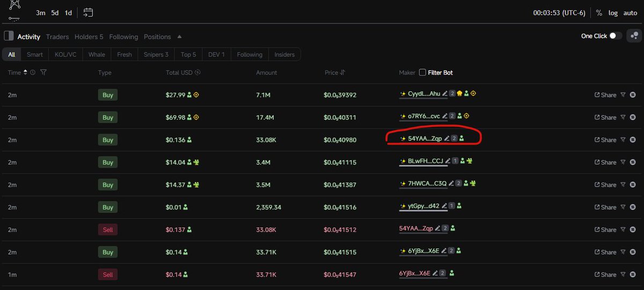Open the timezone clock 00:03:53 (UTC-6)
The image size is (644, 290).
559,13
